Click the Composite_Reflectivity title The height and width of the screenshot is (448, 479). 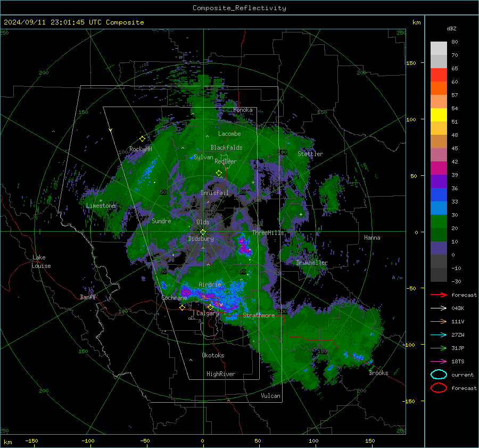point(240,8)
